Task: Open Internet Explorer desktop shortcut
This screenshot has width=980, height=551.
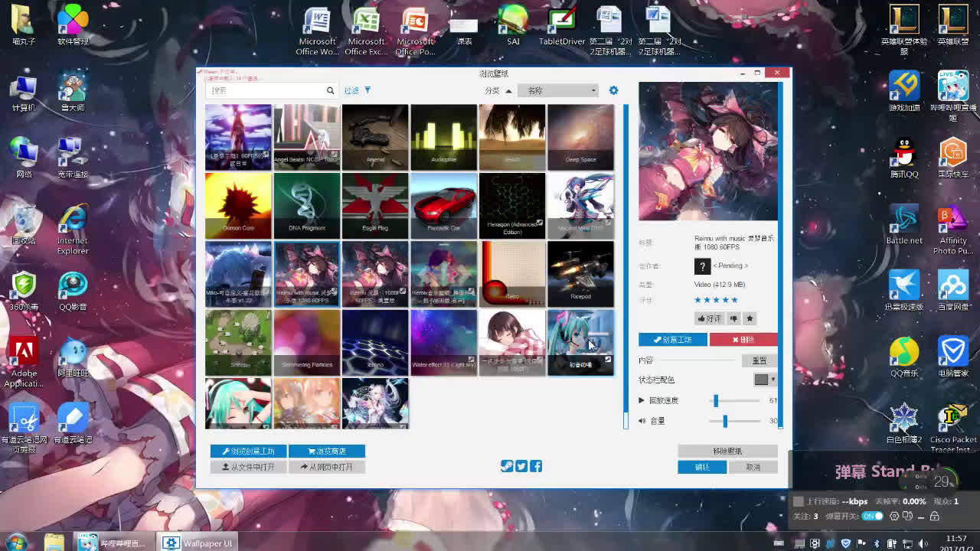Action: pyautogui.click(x=73, y=230)
